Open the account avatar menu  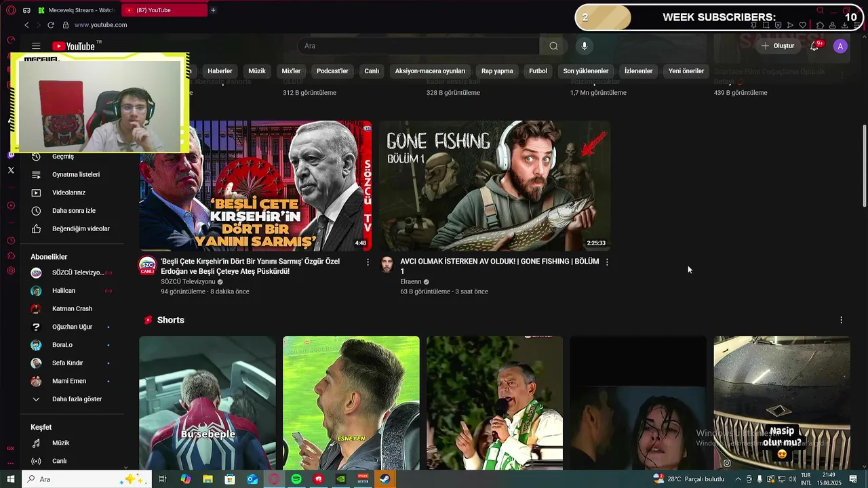click(840, 46)
